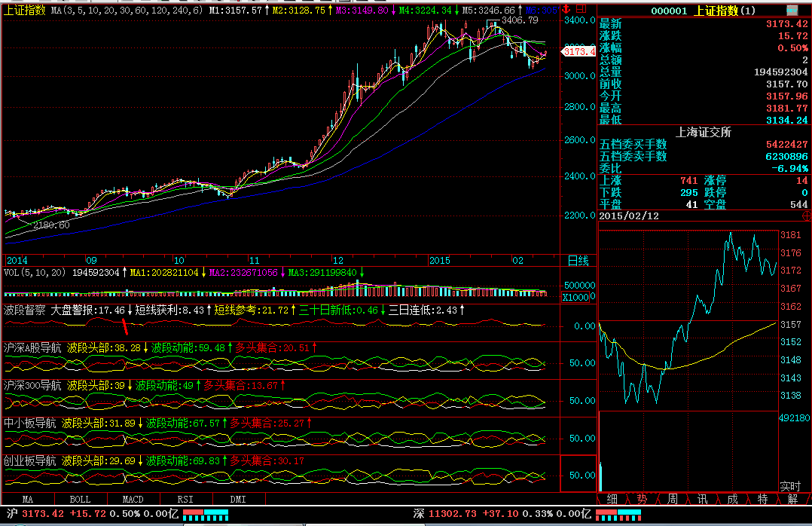
Task: Click the 五档委卖手数 value 6230896
Action: coord(786,157)
